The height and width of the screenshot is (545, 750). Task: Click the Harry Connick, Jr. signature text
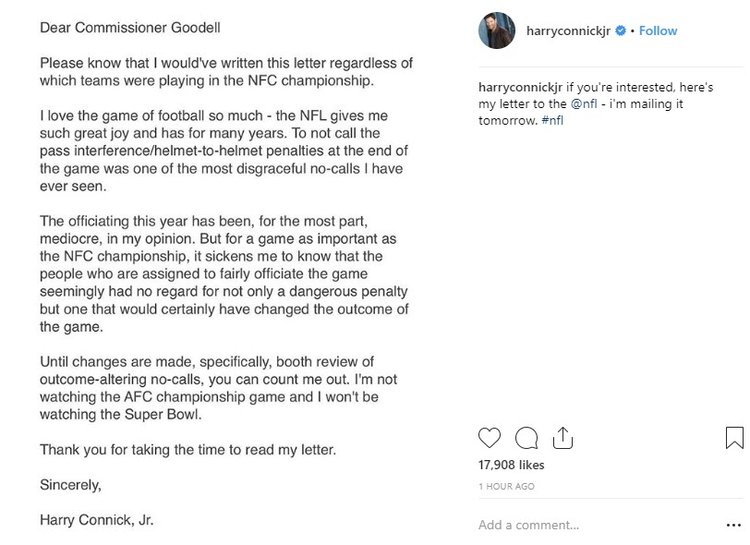pos(97,520)
